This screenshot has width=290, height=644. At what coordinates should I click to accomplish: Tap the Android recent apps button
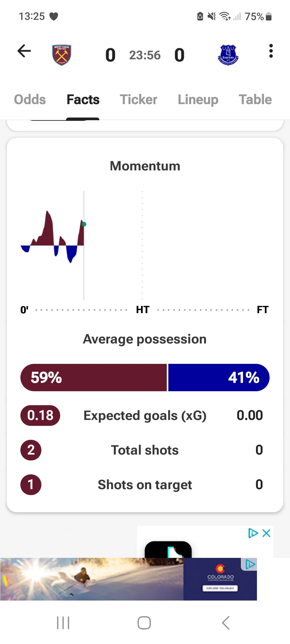coord(63,623)
